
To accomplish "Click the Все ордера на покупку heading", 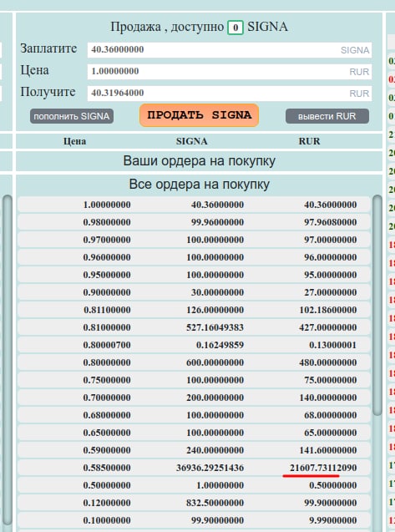I will click(x=200, y=185).
